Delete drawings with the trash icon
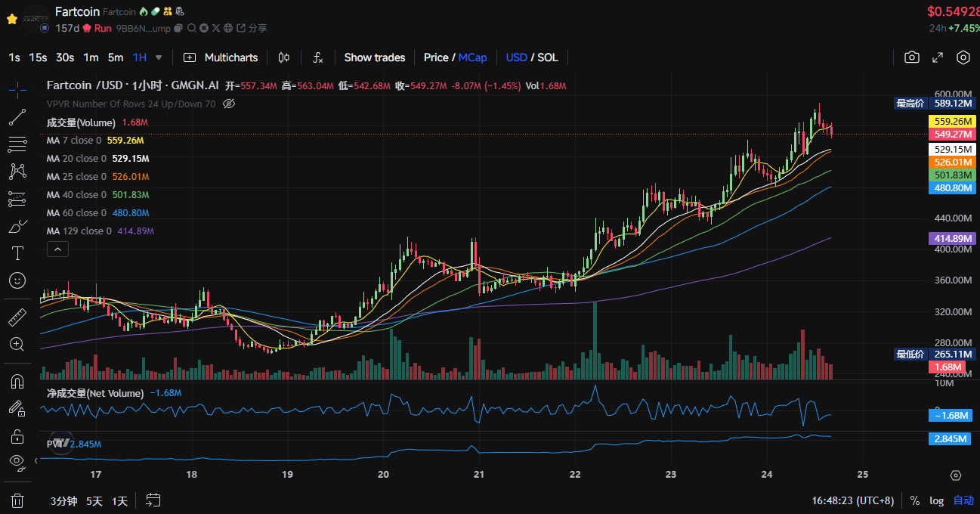This screenshot has height=514, width=980. click(x=17, y=500)
